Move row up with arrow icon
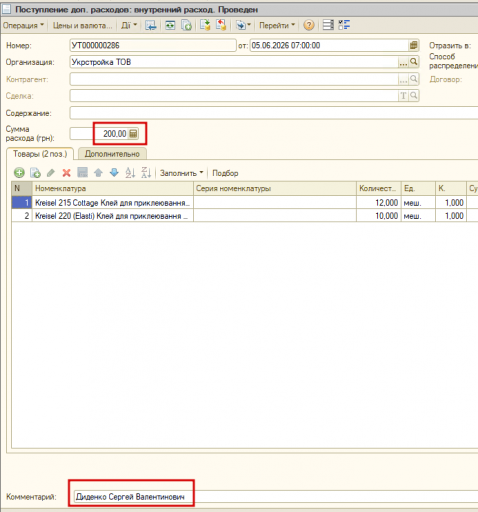This screenshot has width=478, height=512. coord(98,173)
